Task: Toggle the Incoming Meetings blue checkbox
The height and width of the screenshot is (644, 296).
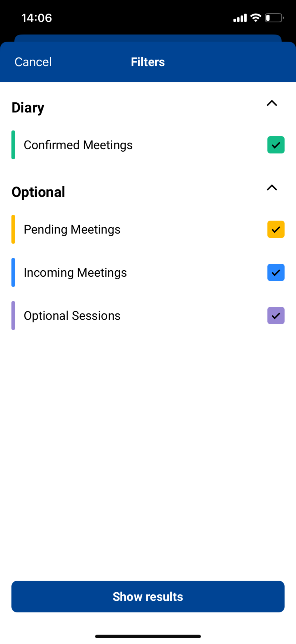Action: click(276, 273)
